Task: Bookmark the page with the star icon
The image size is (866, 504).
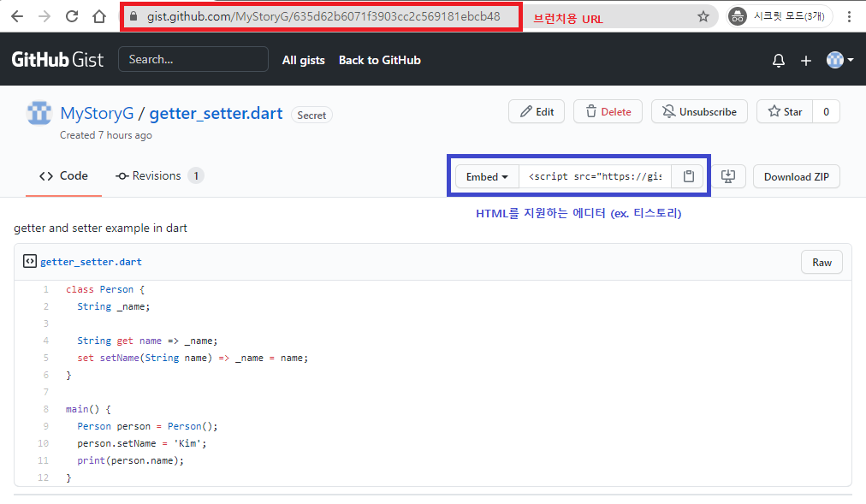Action: [704, 15]
